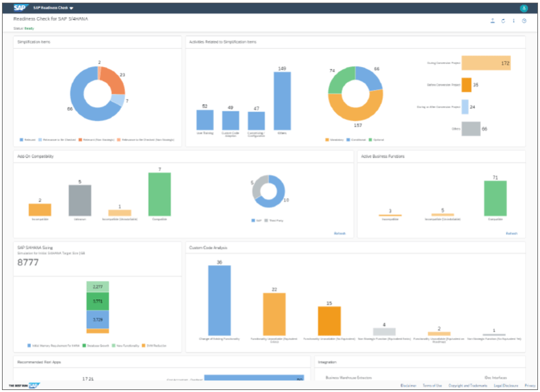Select the During or After Conversion bar 24
This screenshot has height=392, width=540.
click(x=465, y=107)
